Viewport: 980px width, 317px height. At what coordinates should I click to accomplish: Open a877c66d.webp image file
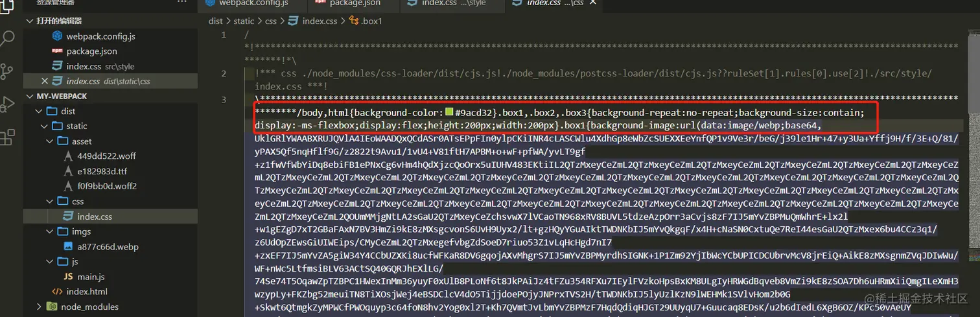point(108,246)
